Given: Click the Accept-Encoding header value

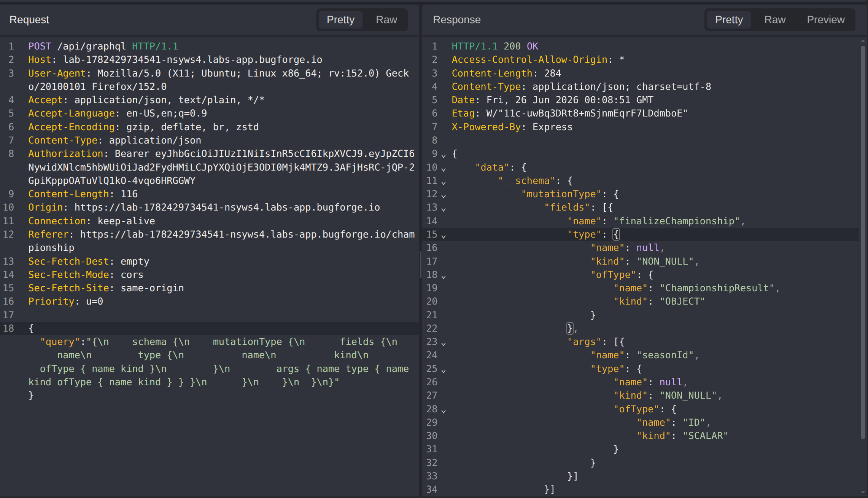Looking at the screenshot, I should click(x=192, y=127).
